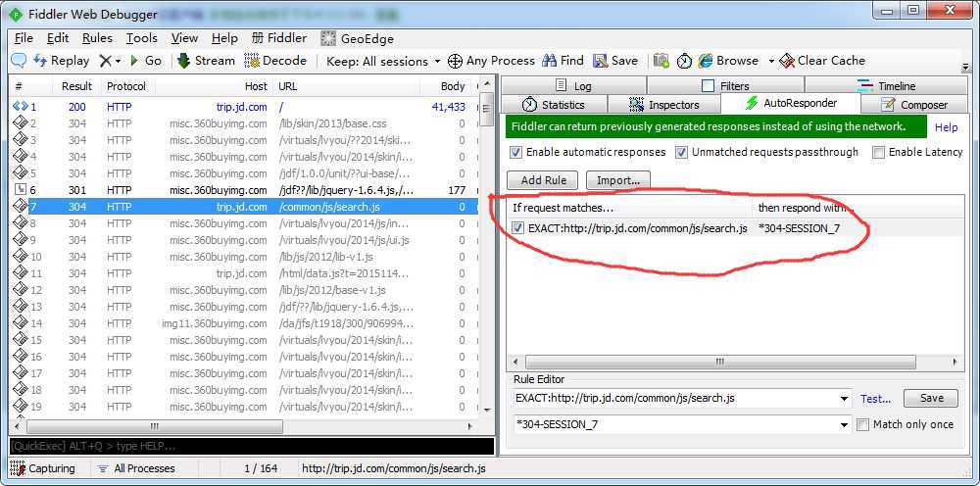Click the Capturing status indicator
The width and height of the screenshot is (980, 486).
(43, 468)
